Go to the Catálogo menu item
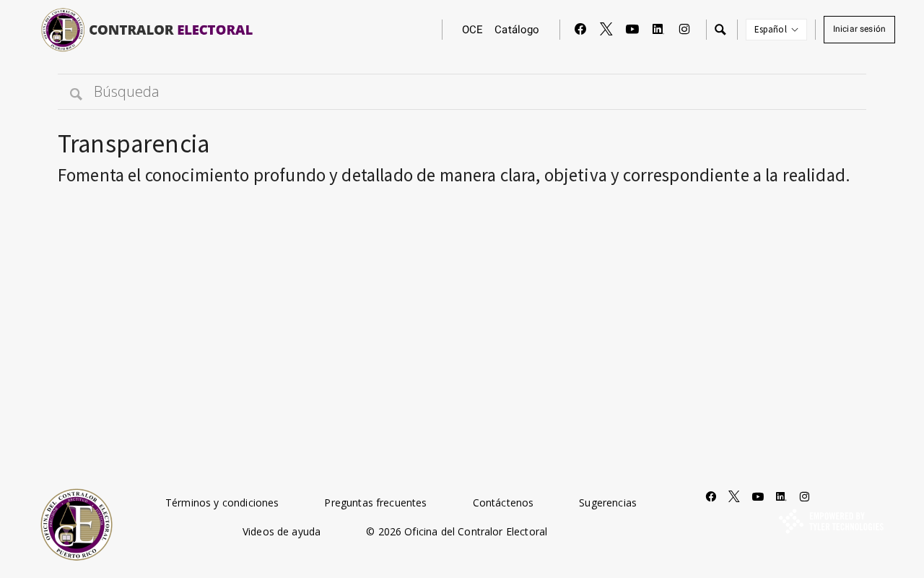Viewport: 924px width, 578px height. 517,30
